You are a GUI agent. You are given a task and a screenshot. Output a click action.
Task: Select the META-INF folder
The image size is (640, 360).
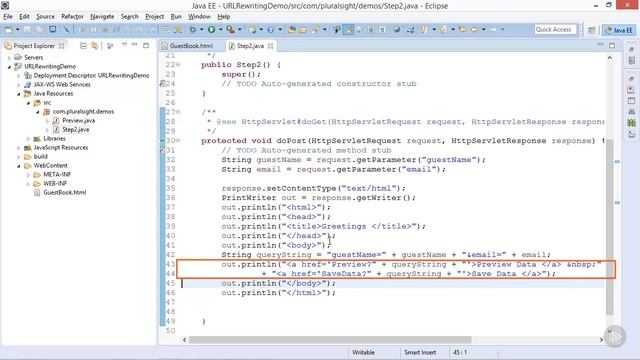tap(57, 174)
